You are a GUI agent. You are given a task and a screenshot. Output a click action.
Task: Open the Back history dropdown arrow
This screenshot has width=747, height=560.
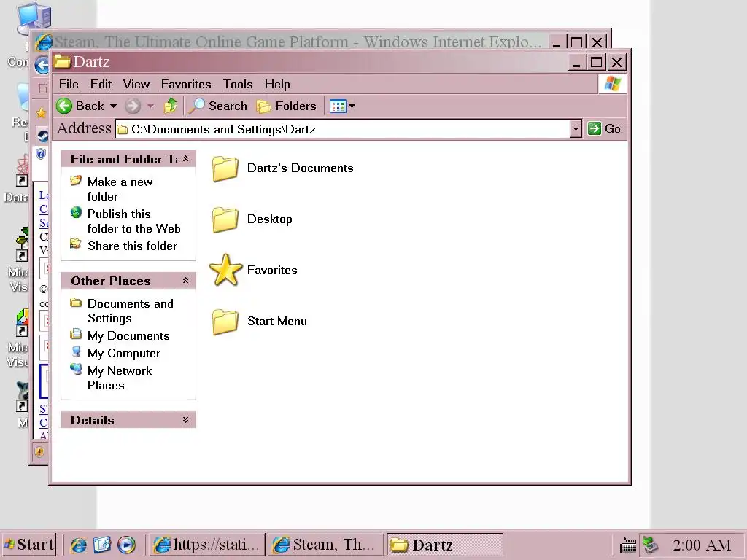[x=113, y=106]
